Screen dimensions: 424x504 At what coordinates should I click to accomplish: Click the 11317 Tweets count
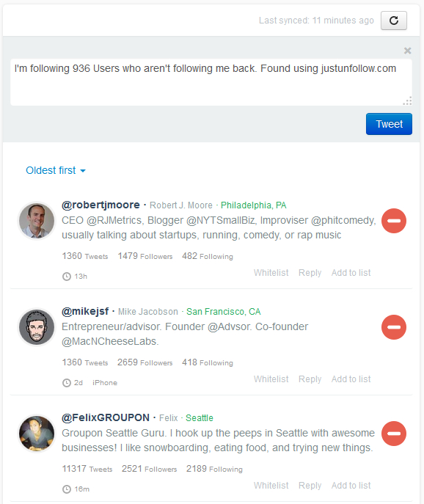87,469
